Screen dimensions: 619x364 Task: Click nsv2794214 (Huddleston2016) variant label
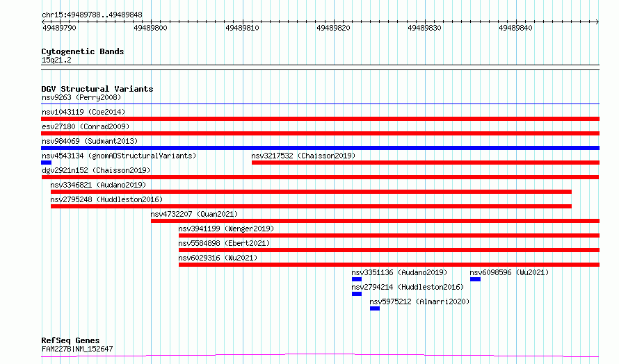click(408, 287)
